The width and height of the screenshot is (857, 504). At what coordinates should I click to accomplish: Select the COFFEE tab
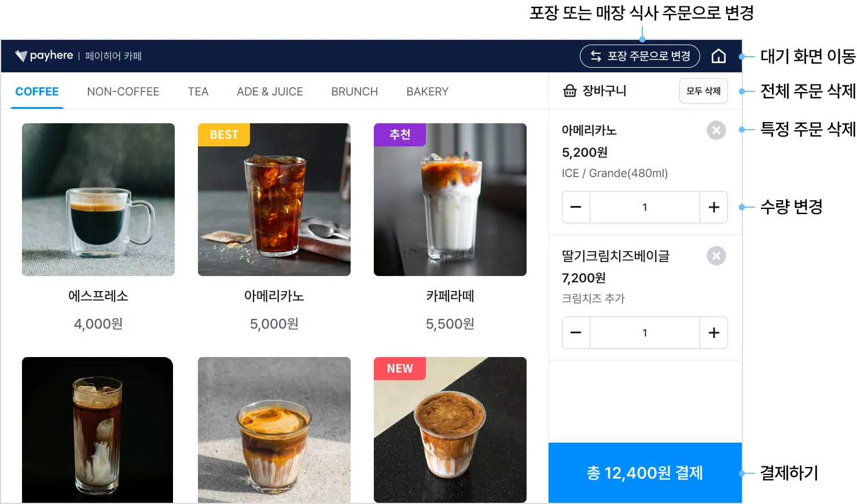pos(37,91)
